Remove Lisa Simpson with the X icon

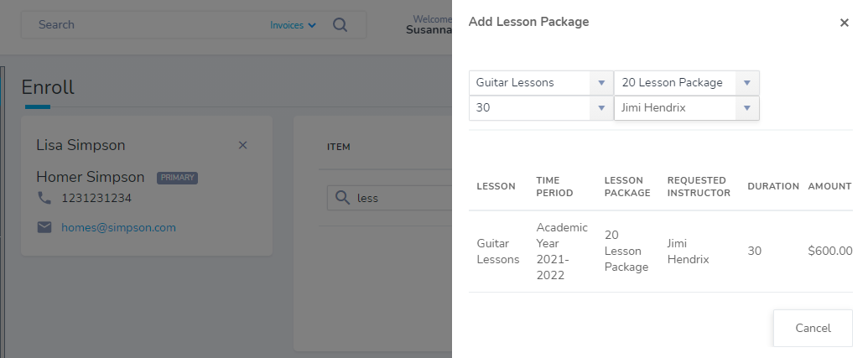point(242,145)
